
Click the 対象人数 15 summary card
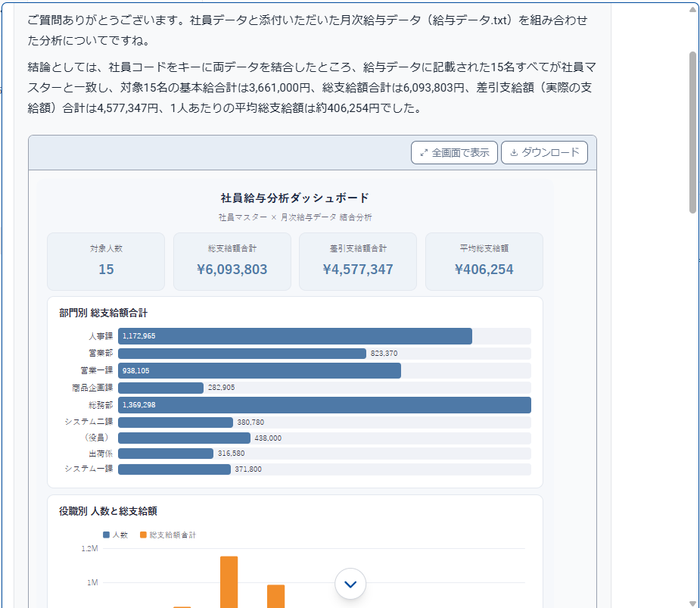106,261
